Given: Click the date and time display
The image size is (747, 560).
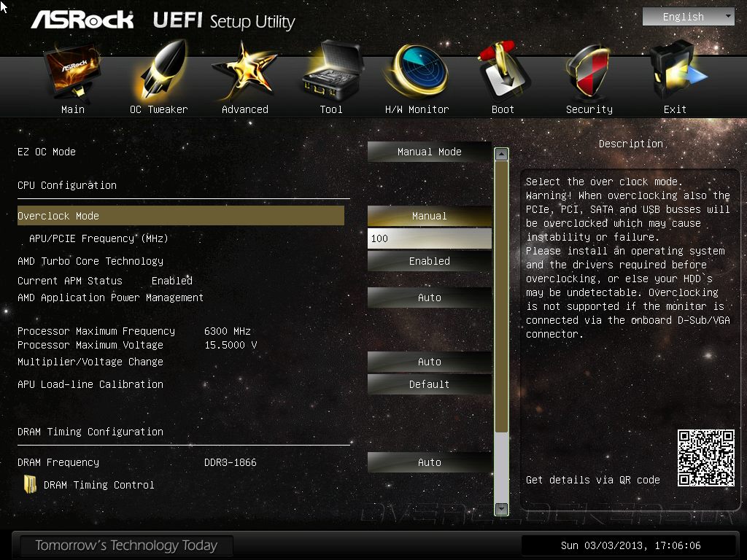Looking at the screenshot, I should [631, 545].
